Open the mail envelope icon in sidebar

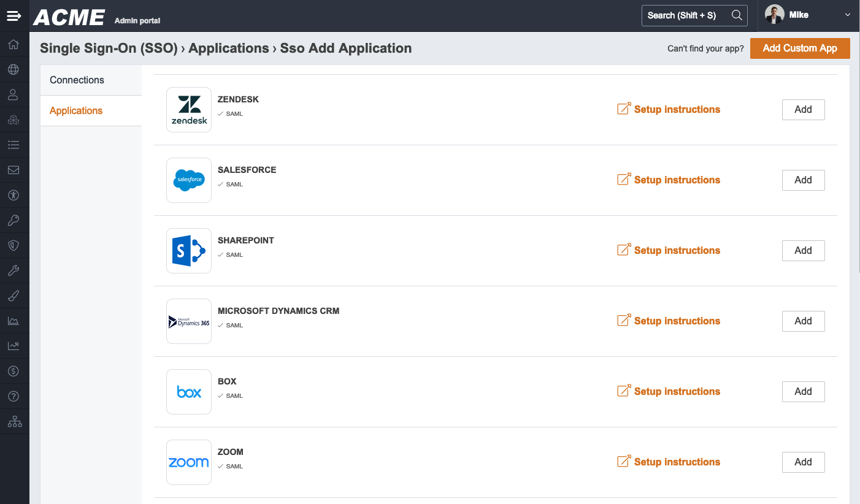click(13, 170)
